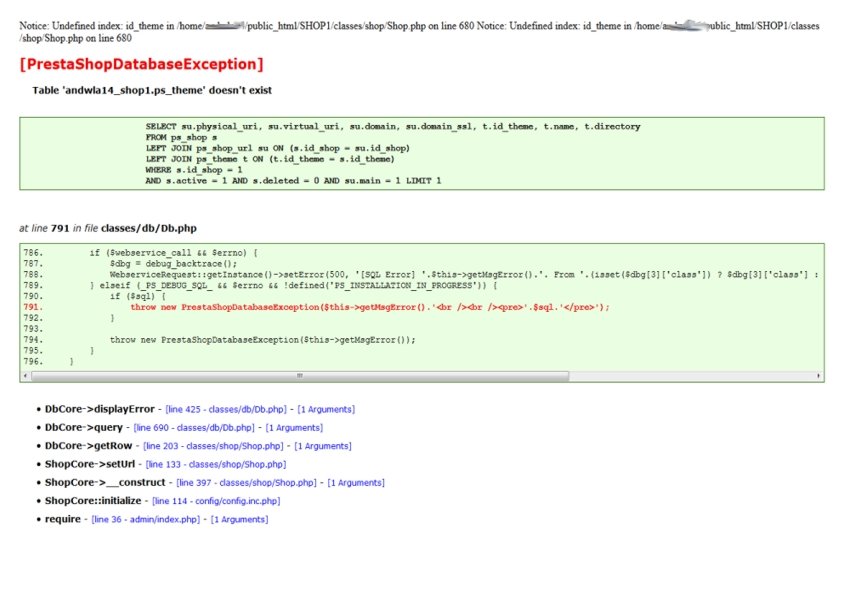Open the line 690 classes/db/Db.php link

click(x=194, y=427)
